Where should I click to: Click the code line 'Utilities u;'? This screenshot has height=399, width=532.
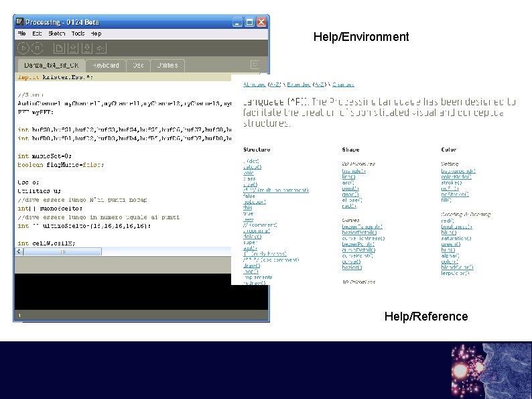[40, 191]
